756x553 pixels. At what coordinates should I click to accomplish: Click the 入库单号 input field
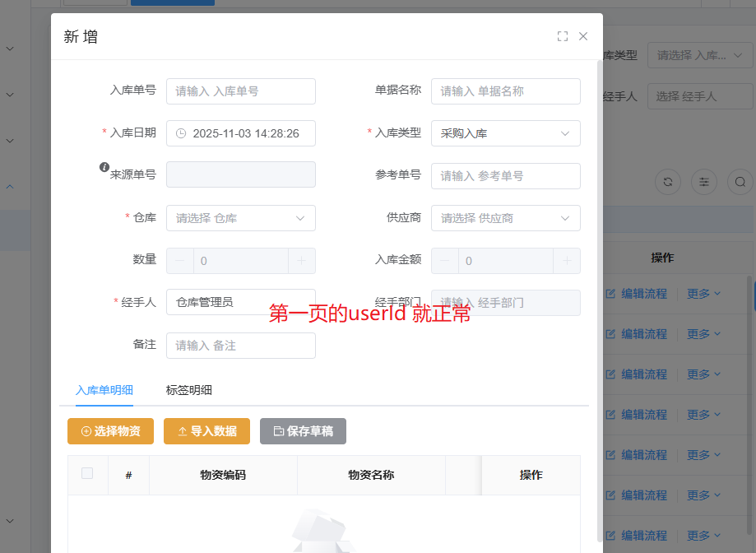click(x=240, y=91)
